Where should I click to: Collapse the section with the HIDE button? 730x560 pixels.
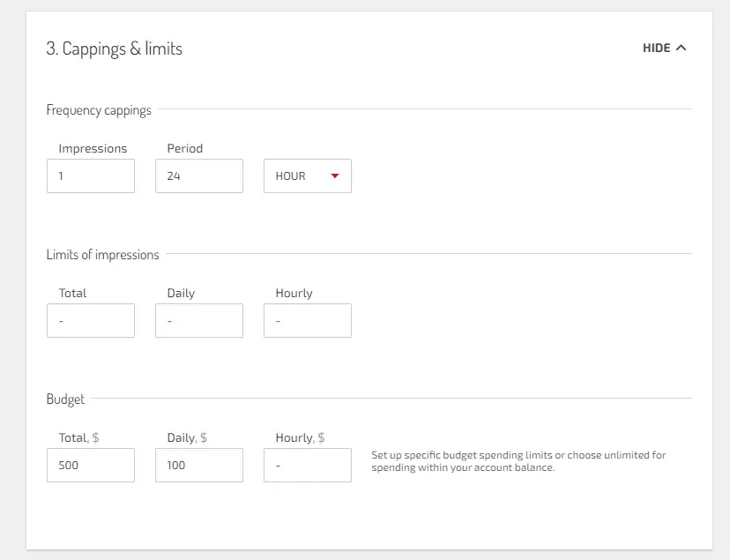(657, 49)
